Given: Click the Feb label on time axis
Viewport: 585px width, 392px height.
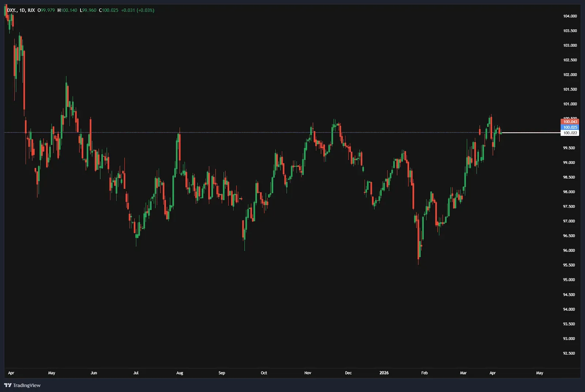Looking at the screenshot, I should (424, 373).
